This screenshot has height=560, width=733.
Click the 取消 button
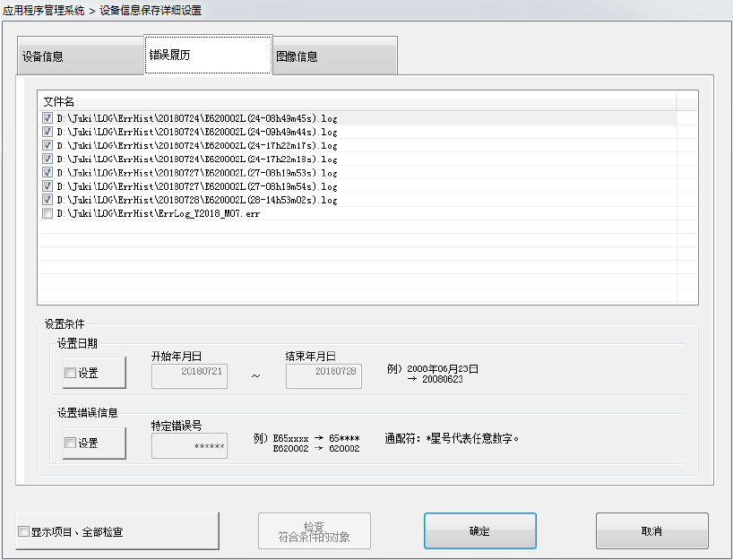tap(651, 531)
